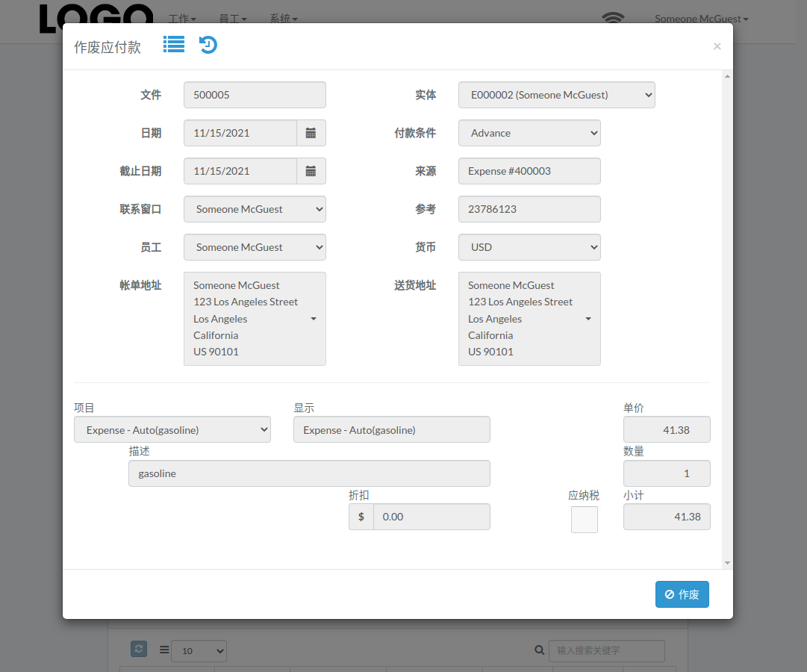Click the 文件 field showing 500005
The image size is (807, 672).
click(255, 95)
